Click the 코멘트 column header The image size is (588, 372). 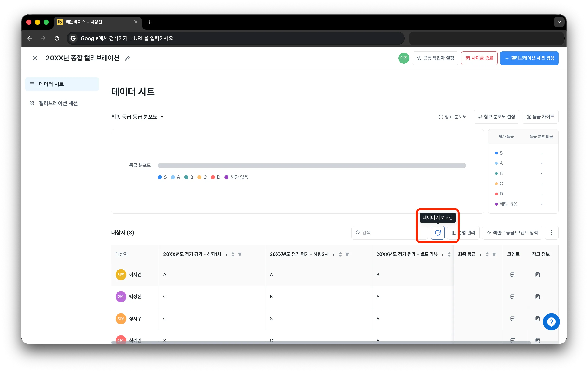pos(515,254)
